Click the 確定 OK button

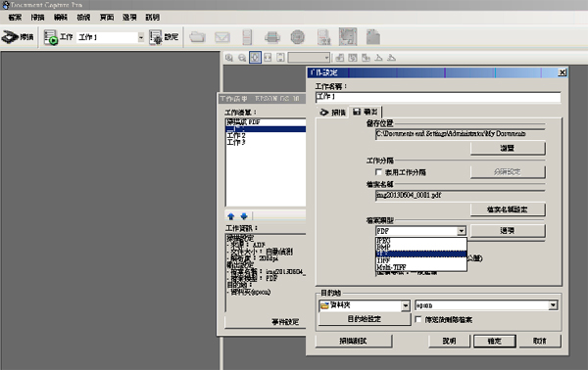click(x=495, y=341)
